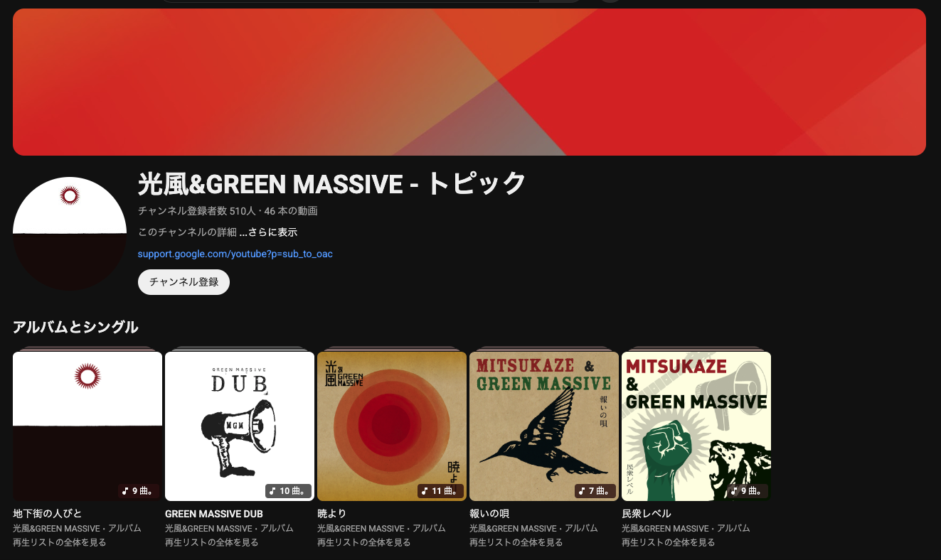View full playlist under 報いの唄

pos(516,542)
